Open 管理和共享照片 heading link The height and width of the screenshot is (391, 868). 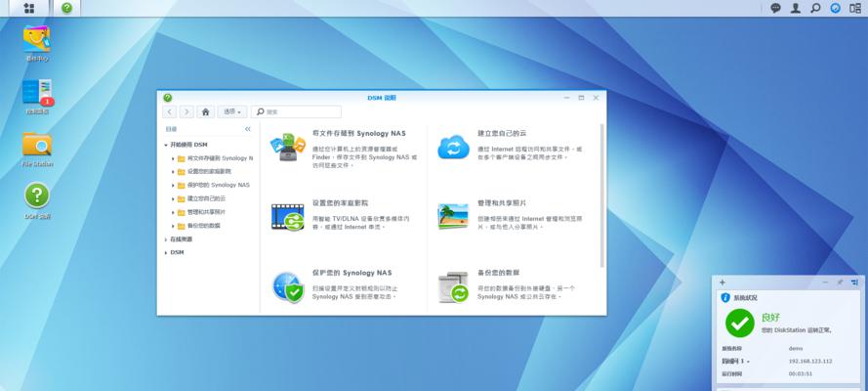[502, 203]
